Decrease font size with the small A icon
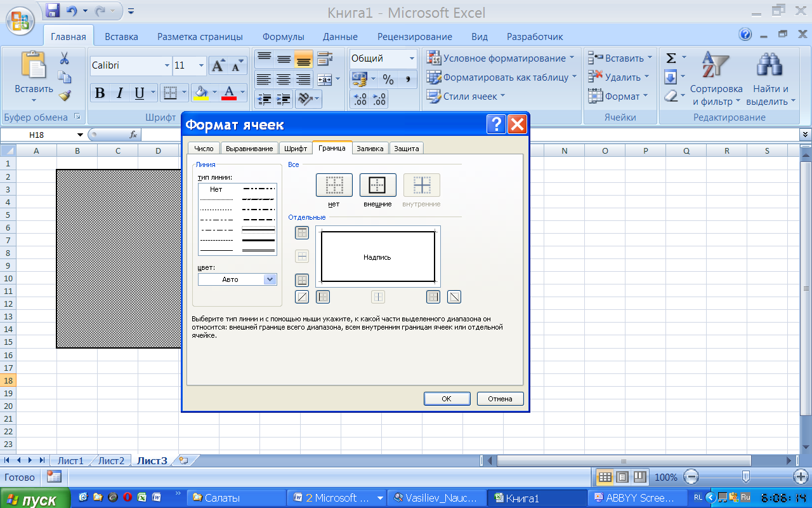 pos(237,65)
